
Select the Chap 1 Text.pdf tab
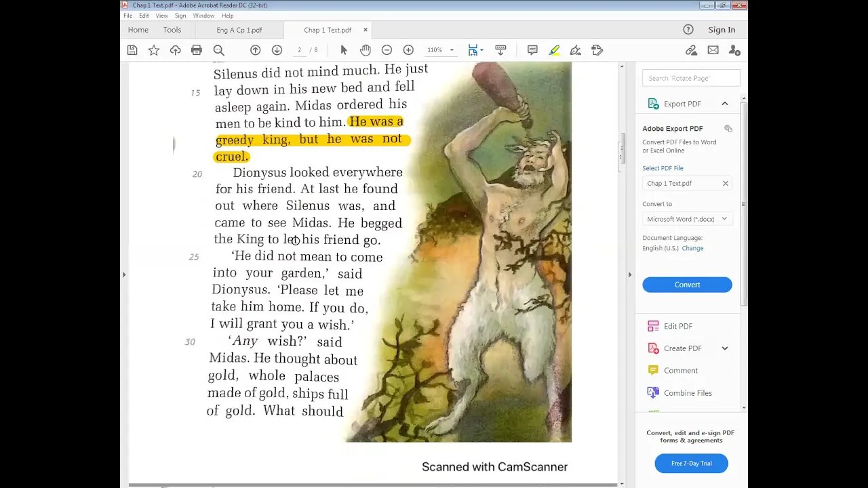pyautogui.click(x=328, y=30)
